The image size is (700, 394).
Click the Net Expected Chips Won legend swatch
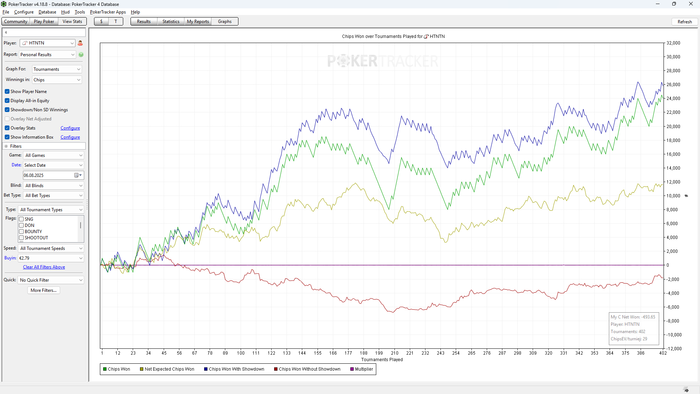click(142, 369)
